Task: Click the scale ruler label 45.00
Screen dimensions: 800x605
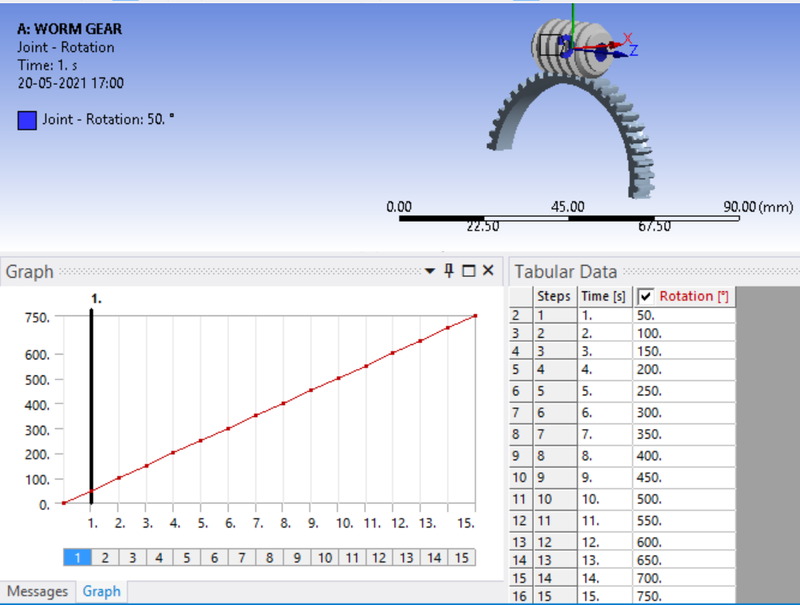Action: (568, 207)
